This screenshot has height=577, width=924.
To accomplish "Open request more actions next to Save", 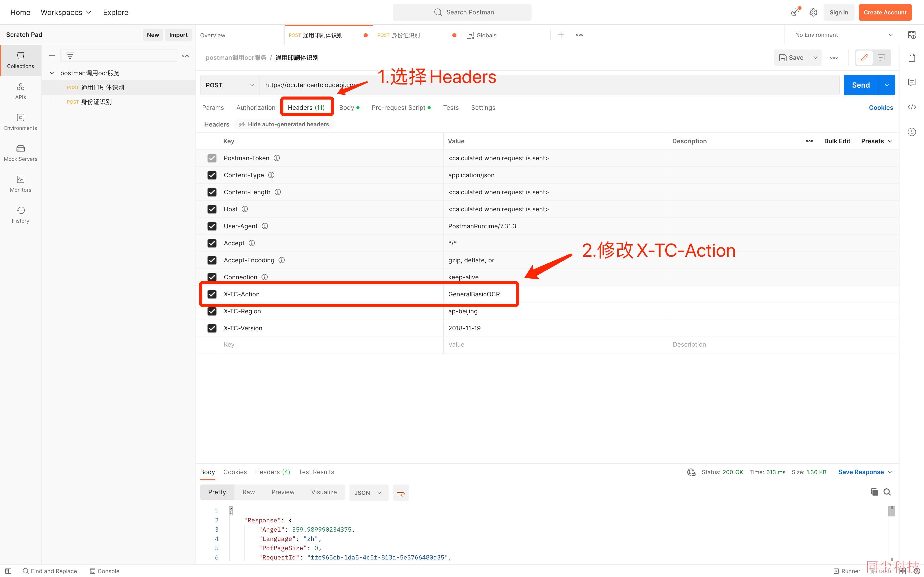I will [834, 58].
